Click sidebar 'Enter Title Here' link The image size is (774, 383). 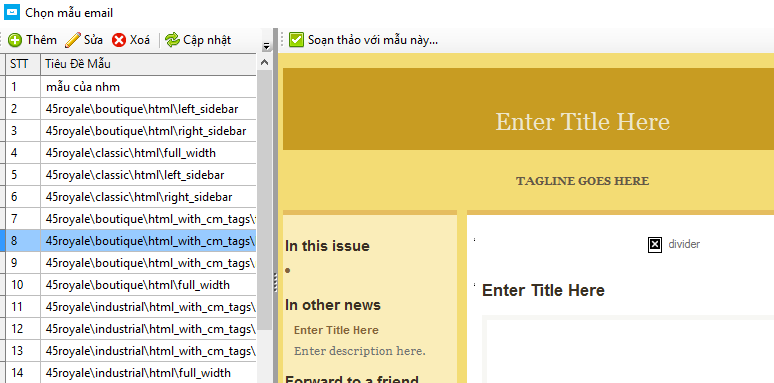coord(336,330)
